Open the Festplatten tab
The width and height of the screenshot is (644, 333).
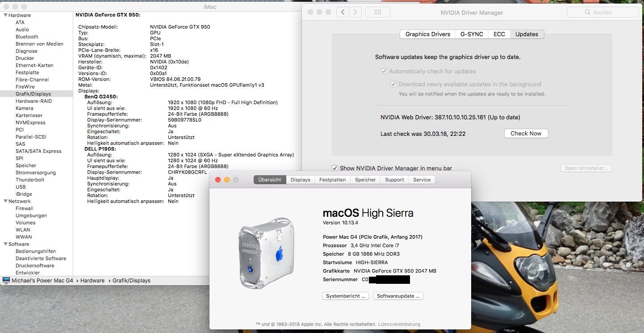[332, 180]
